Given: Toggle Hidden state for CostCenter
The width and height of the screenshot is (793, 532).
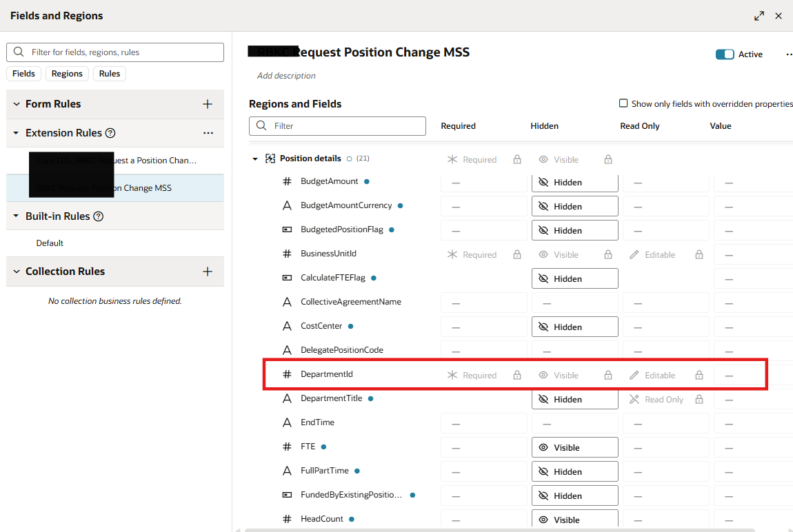Looking at the screenshot, I should (x=574, y=327).
